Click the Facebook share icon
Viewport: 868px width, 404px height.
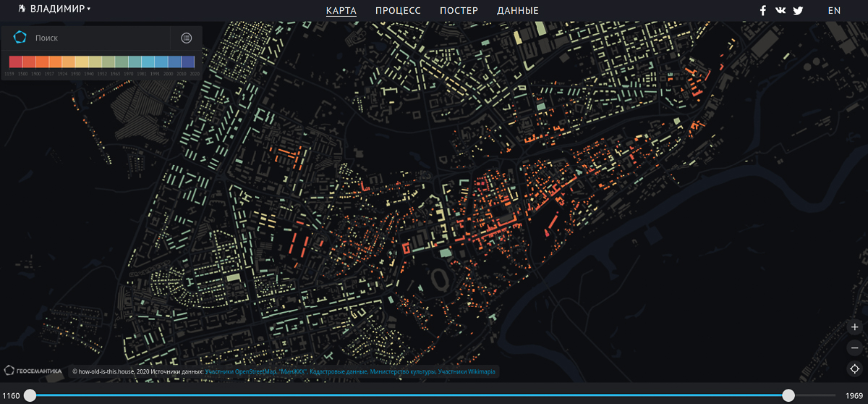point(762,10)
